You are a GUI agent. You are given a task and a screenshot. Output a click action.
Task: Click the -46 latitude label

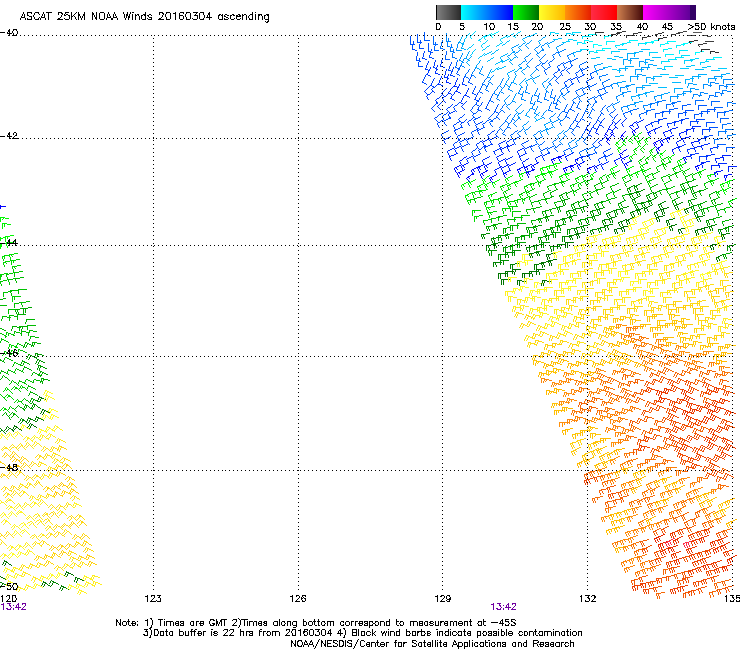click(9, 353)
